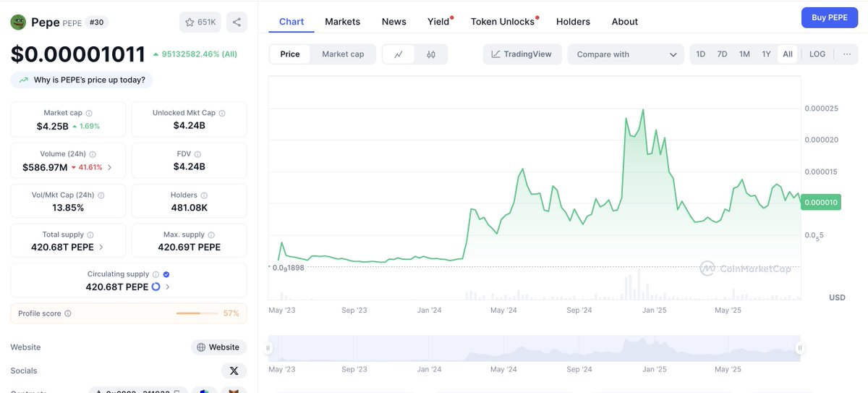Click the right handle of range selector
Screen dimensions: 868x393
click(x=800, y=348)
